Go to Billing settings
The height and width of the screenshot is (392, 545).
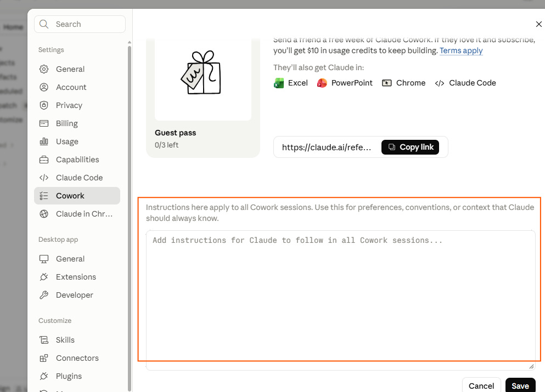77,123
